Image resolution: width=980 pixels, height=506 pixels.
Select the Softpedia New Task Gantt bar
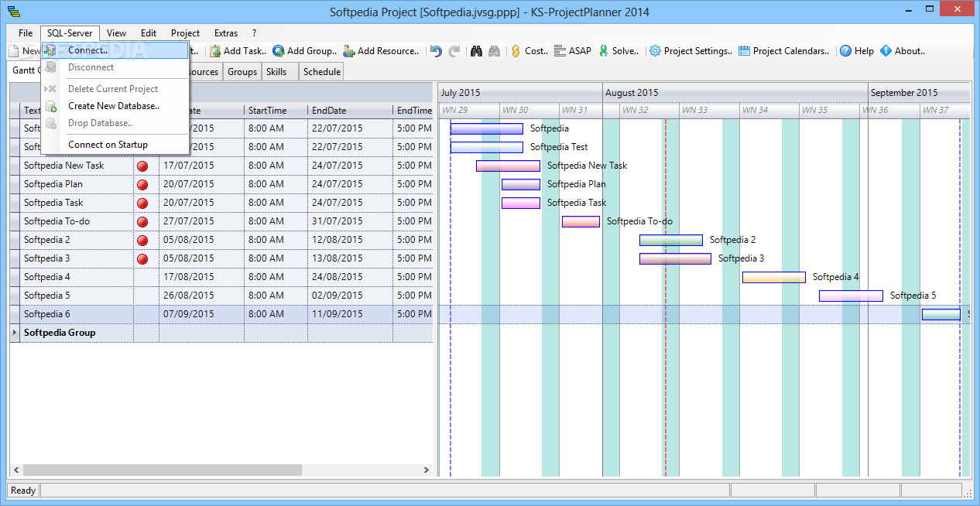click(x=508, y=166)
